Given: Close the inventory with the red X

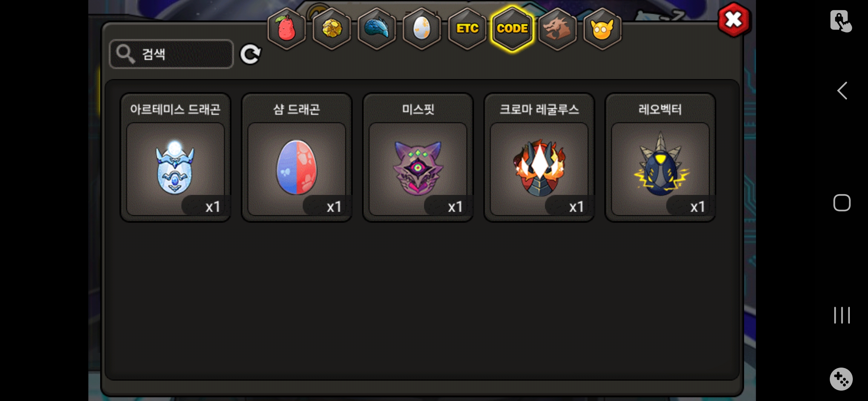Looking at the screenshot, I should [734, 20].
